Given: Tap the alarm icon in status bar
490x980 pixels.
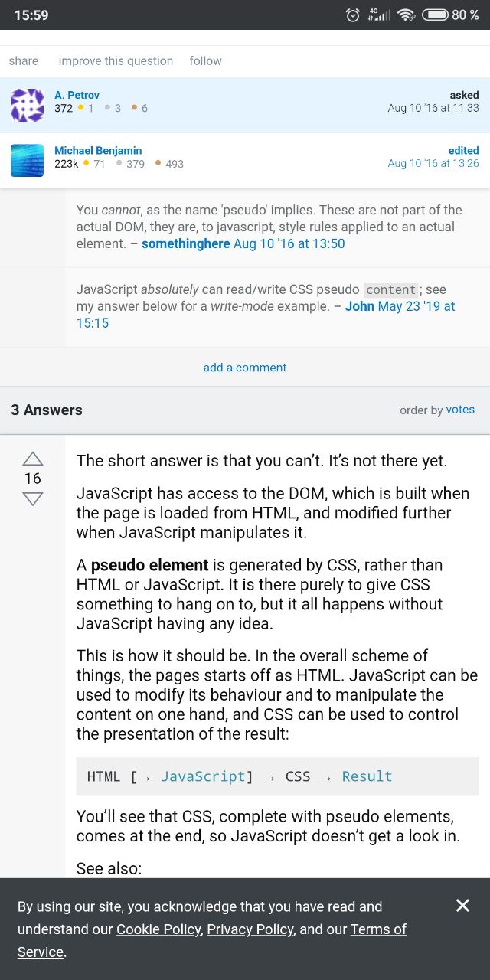Looking at the screenshot, I should point(353,15).
